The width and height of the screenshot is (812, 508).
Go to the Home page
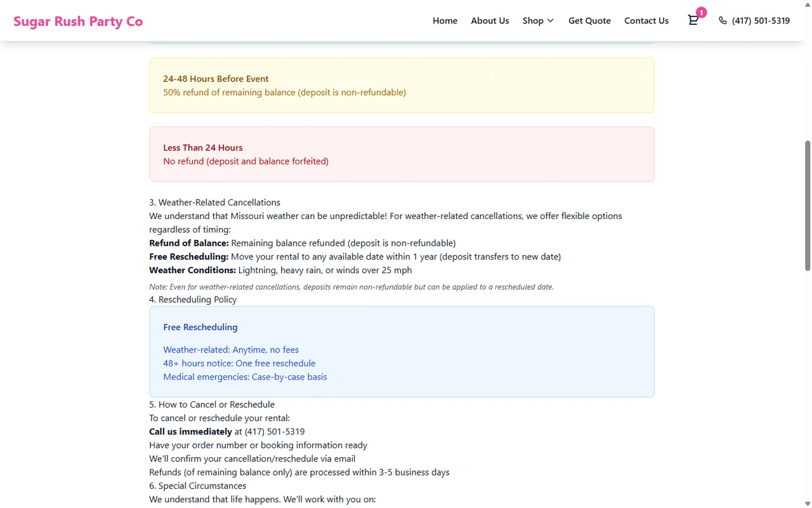pos(445,20)
